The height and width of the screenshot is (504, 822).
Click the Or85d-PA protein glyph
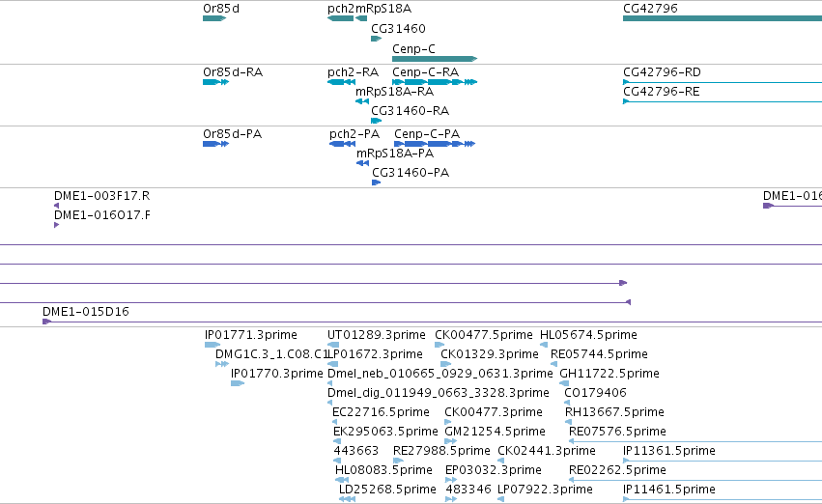216,144
